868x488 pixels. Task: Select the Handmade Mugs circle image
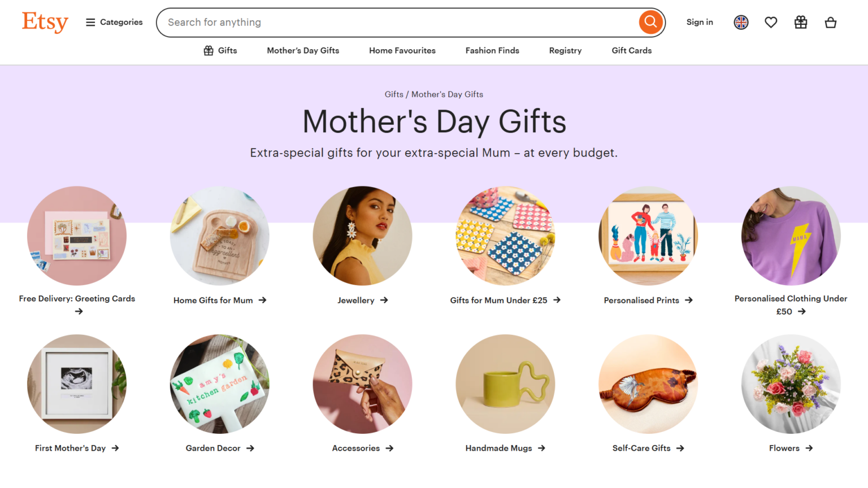click(505, 384)
